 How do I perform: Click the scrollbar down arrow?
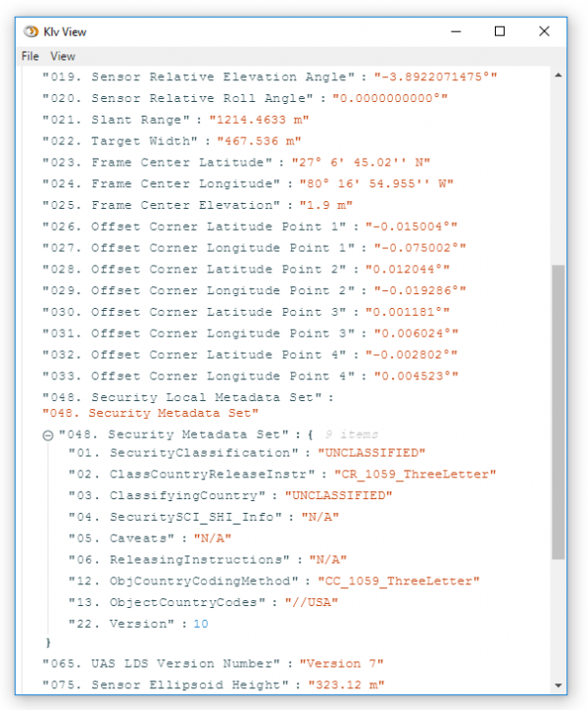coord(559,685)
